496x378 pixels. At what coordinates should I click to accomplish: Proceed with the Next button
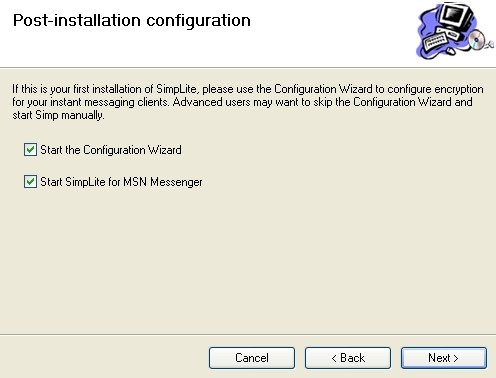pyautogui.click(x=444, y=358)
